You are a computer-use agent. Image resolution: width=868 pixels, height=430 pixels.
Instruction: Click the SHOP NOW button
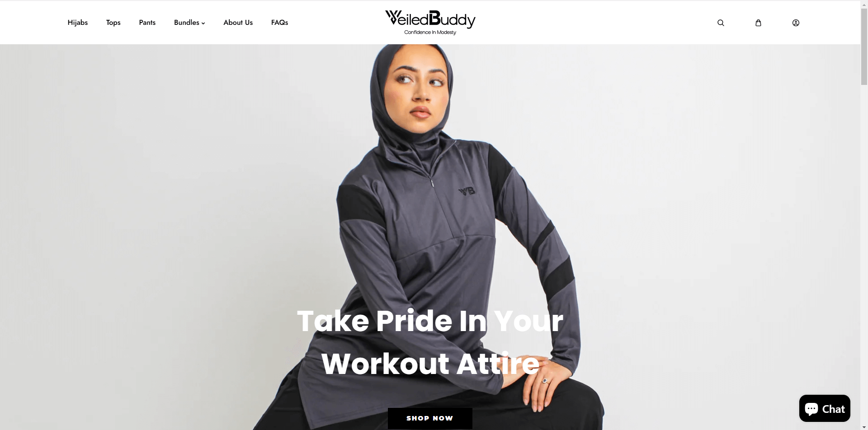[430, 418]
